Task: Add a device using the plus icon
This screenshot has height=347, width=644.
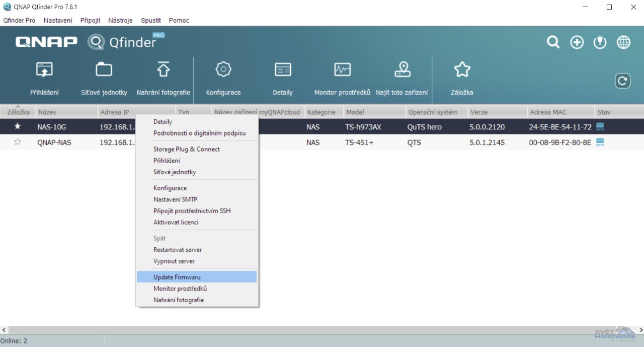Action: tap(577, 42)
